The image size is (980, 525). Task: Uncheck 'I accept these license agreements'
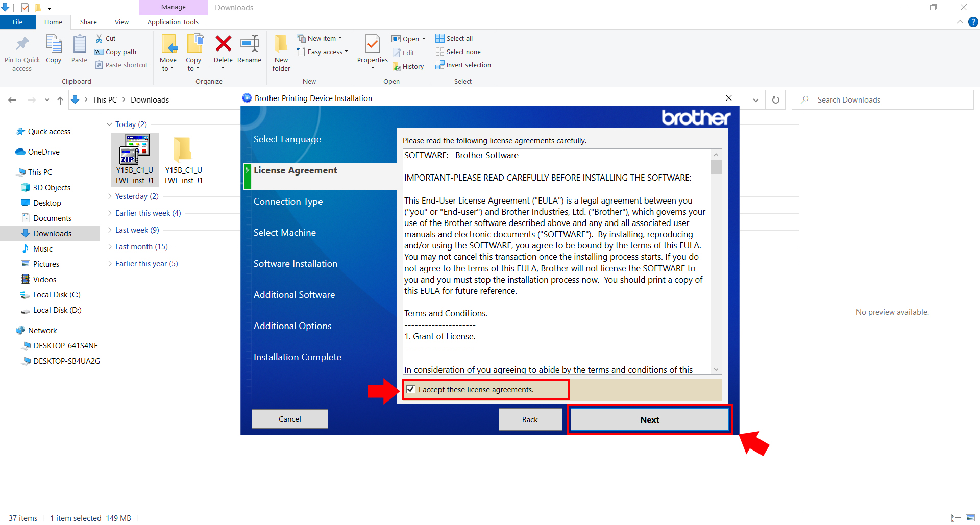411,389
